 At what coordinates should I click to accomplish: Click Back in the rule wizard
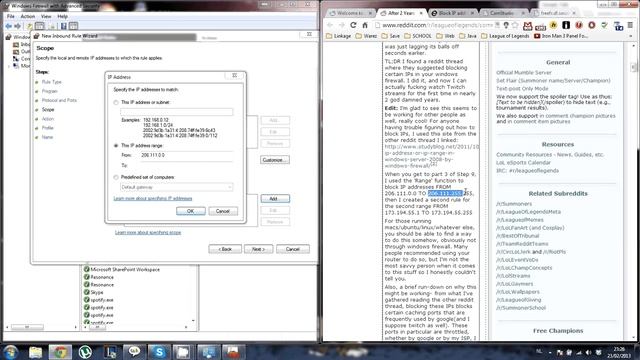click(225, 249)
